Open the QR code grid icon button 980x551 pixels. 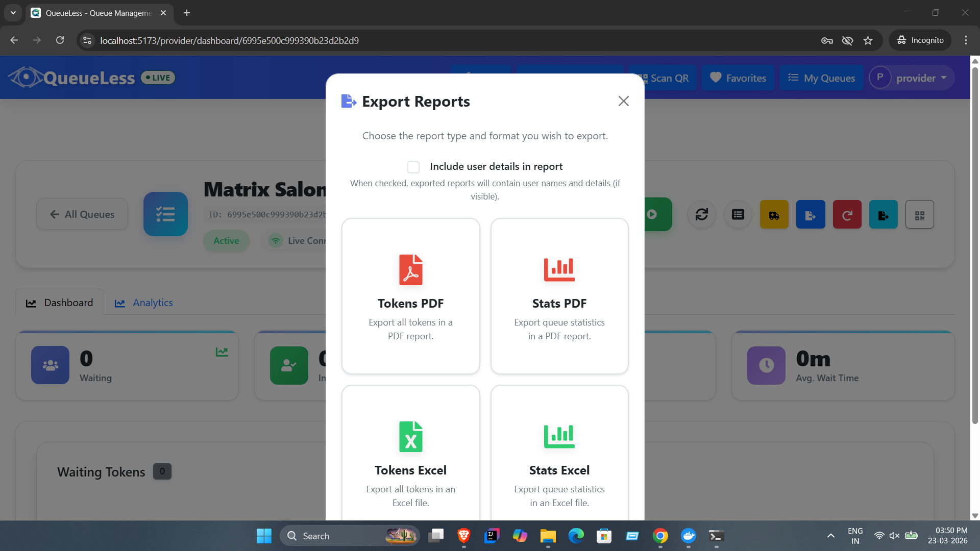click(920, 214)
